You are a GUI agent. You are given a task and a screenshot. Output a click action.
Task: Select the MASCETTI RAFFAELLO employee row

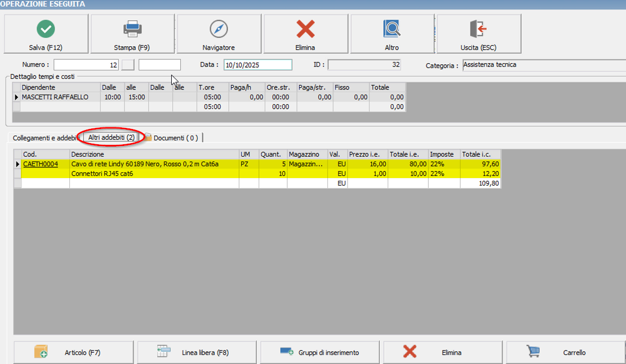pyautogui.click(x=55, y=97)
